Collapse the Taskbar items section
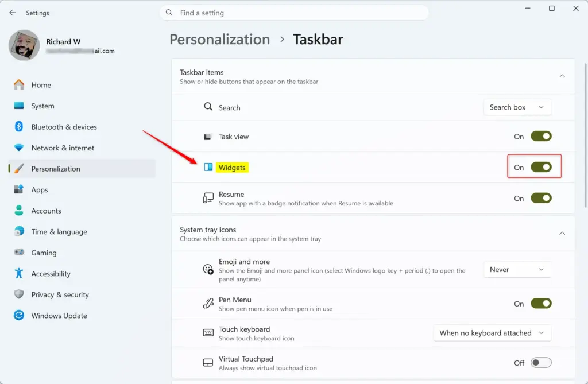This screenshot has width=588, height=384. [x=562, y=76]
